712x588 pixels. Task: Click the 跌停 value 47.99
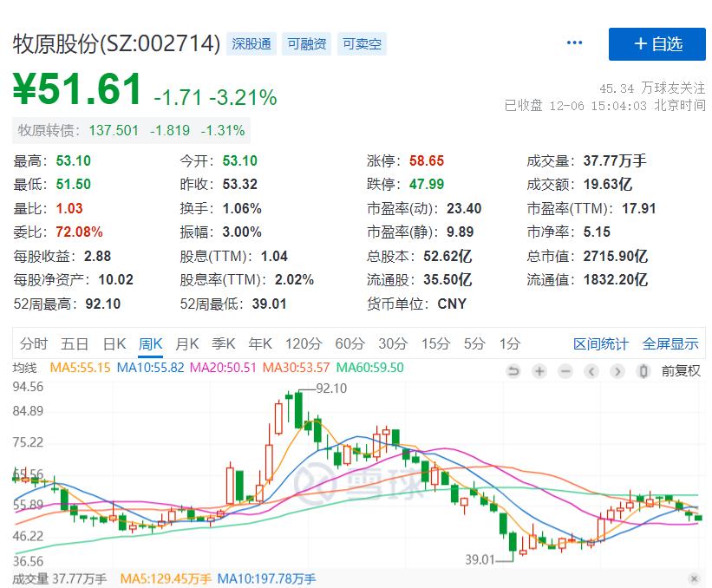427,185
